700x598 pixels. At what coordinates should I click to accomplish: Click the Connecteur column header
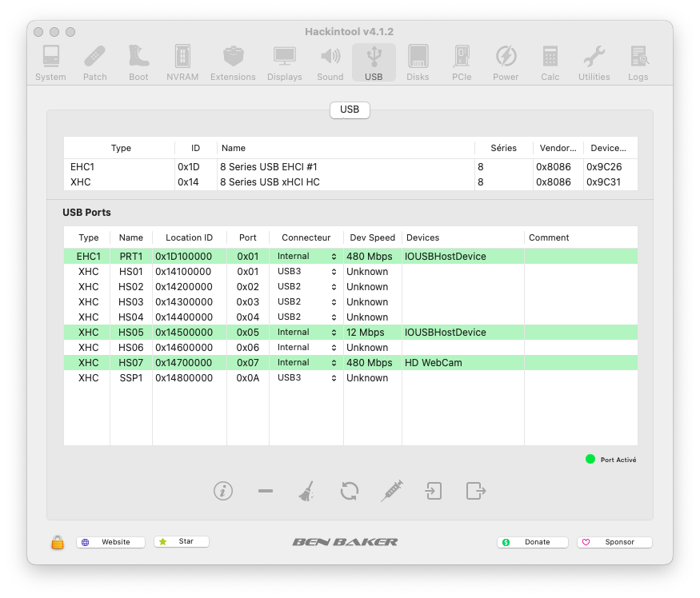pos(306,237)
